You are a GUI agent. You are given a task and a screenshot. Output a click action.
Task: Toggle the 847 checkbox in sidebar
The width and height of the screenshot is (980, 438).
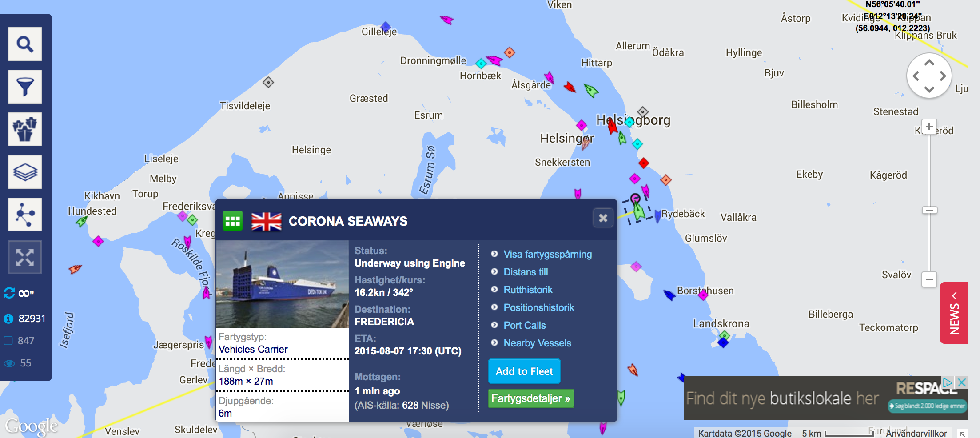(x=8, y=341)
